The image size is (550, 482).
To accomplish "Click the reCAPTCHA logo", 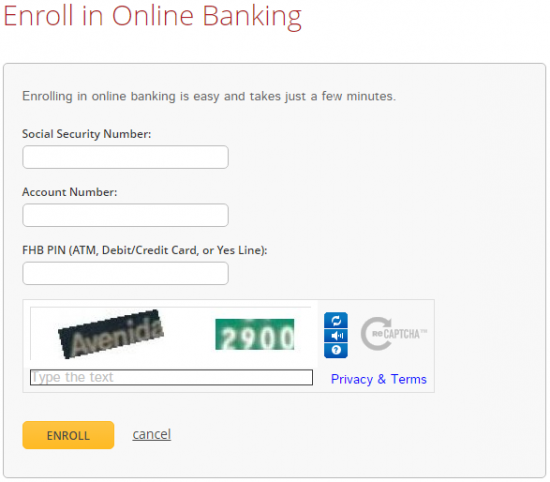I will point(394,334).
